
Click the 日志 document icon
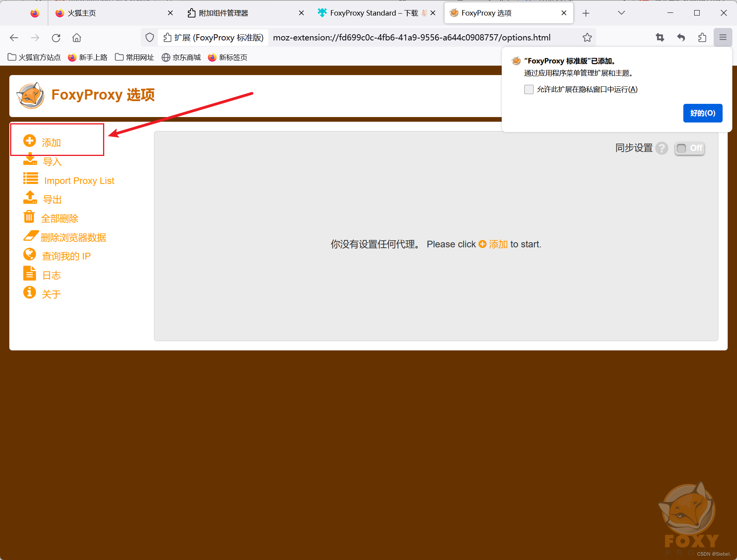click(x=30, y=273)
